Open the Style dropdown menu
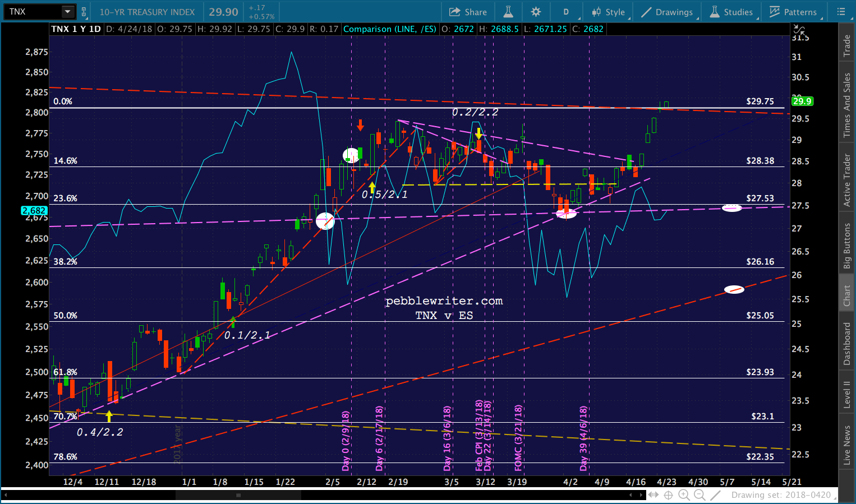The width and height of the screenshot is (856, 504). (x=608, y=12)
